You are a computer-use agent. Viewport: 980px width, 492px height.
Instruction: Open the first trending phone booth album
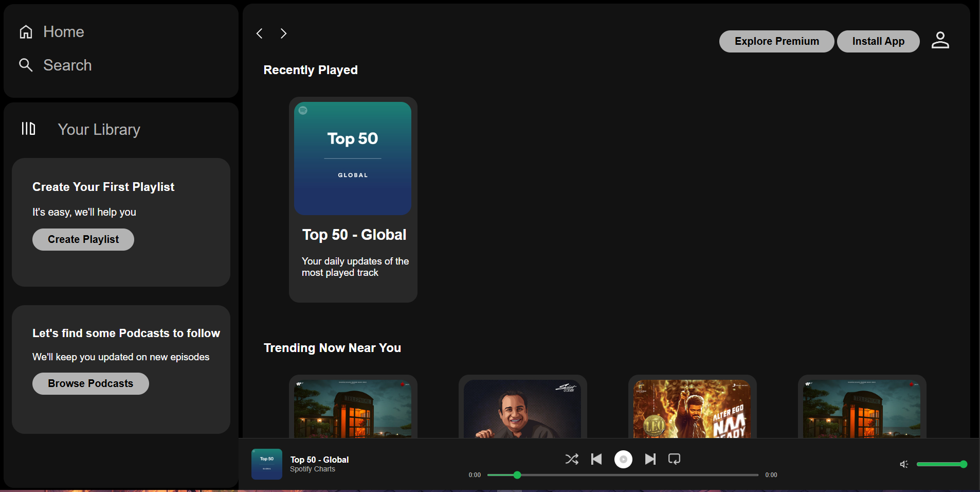[x=353, y=409]
